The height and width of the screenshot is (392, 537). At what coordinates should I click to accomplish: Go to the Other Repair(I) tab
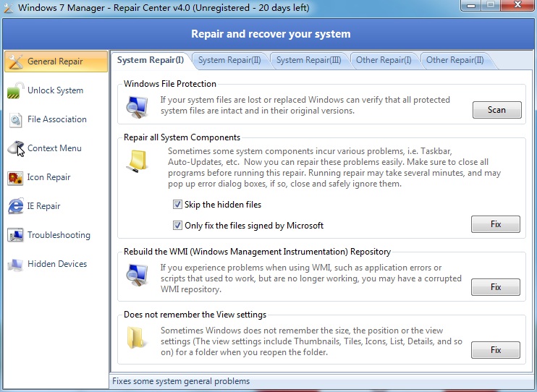coord(384,60)
